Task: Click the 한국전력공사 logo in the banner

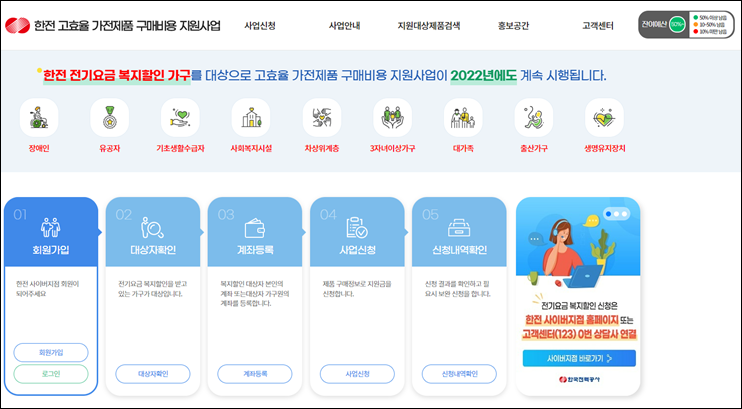Action: coord(579,379)
